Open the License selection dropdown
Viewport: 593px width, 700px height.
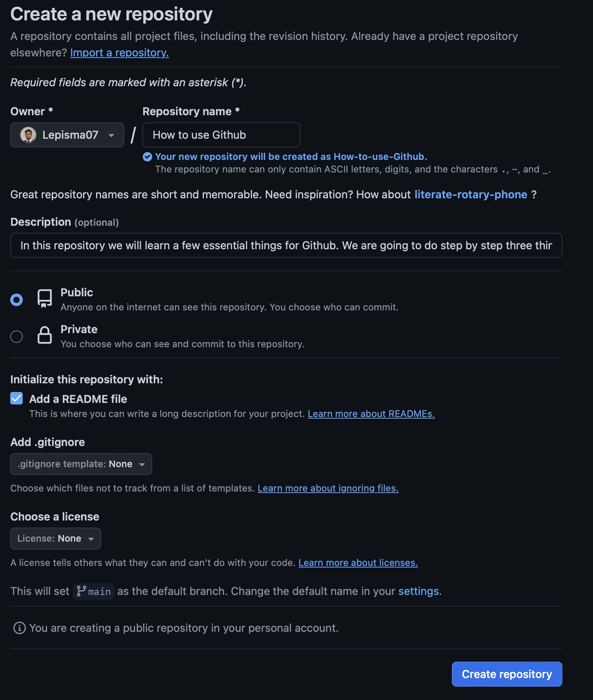(x=55, y=539)
